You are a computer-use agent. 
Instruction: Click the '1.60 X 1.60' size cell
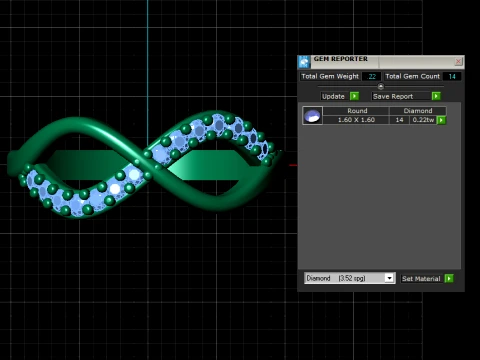356,120
